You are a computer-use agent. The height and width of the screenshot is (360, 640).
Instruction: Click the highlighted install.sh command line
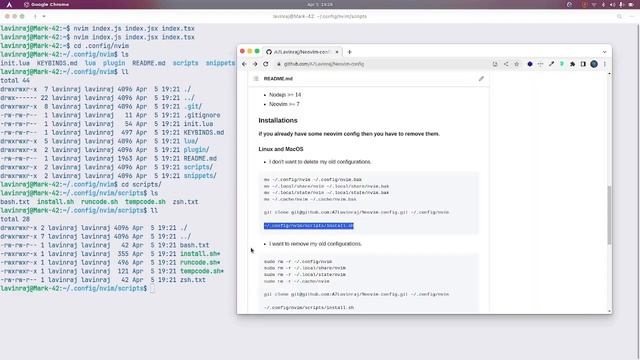click(309, 226)
